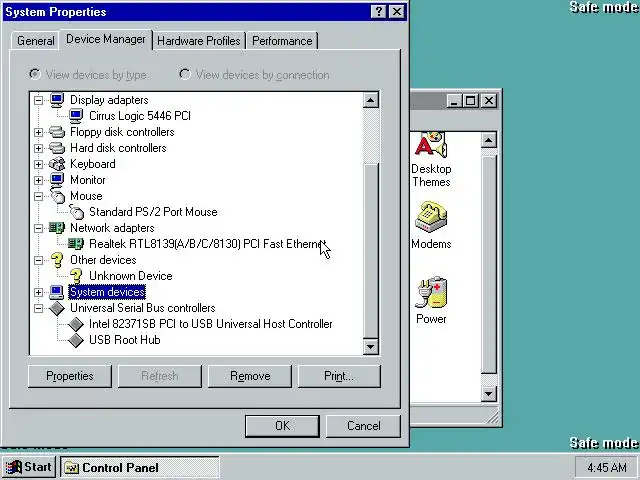Click Control Panel window scrollbar up arrow
Viewport: 640px width, 480px height.
click(489, 140)
